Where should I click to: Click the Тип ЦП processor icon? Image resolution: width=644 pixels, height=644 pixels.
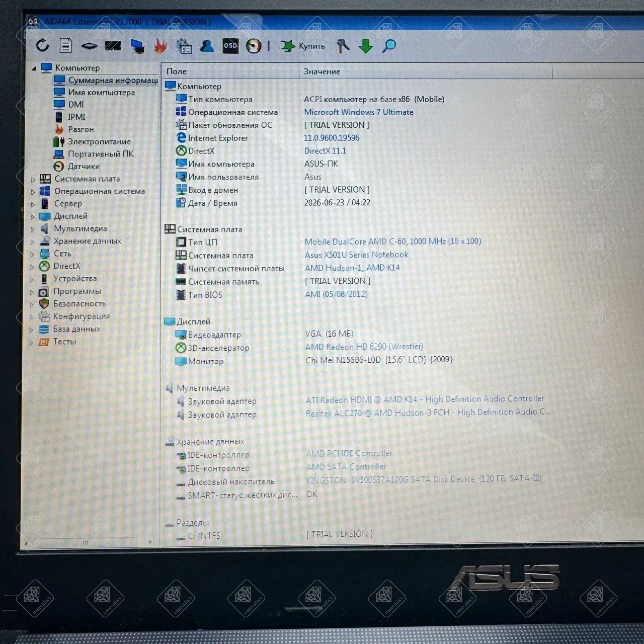coord(181,242)
